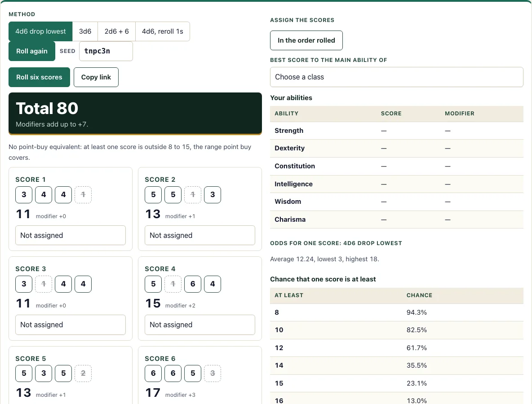532x404 pixels.
Task: Click the die showing 3 in Score 1
Action: pos(24,195)
